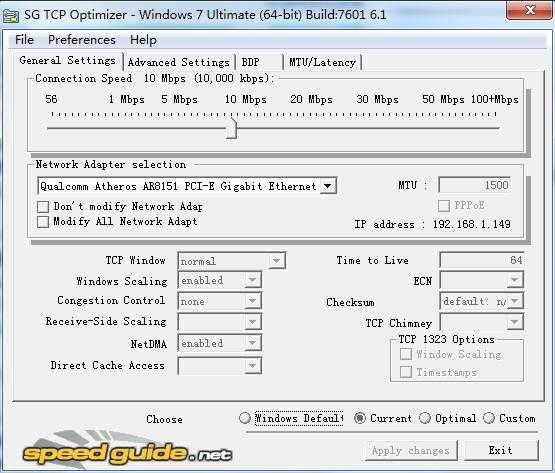Check Modify All Network Adapters
This screenshot has width=555, height=473.
(43, 222)
